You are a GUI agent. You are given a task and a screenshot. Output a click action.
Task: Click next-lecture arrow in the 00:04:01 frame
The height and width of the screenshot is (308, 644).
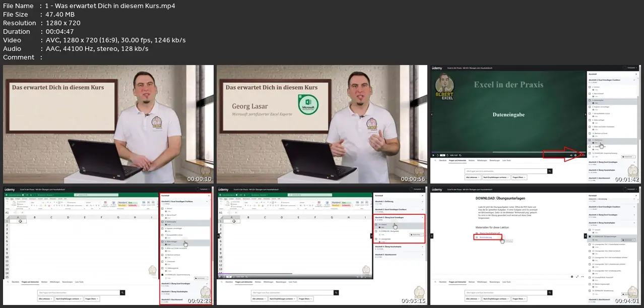click(586, 236)
